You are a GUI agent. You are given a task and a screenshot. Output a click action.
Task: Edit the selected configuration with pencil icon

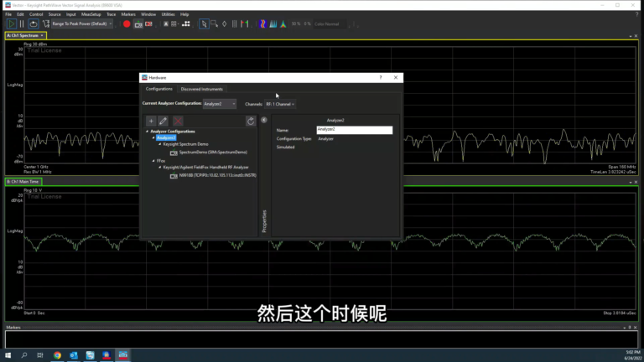coord(163,121)
